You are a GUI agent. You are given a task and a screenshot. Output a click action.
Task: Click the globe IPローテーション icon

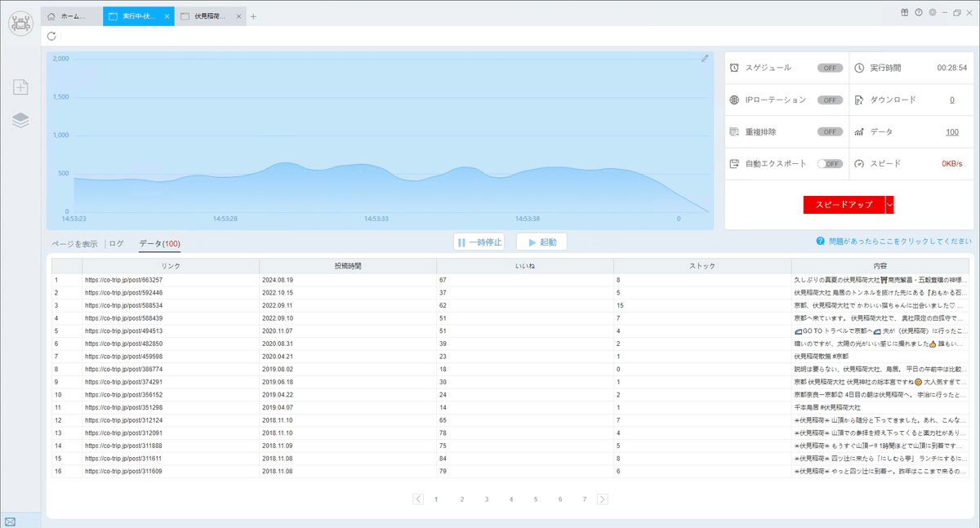click(x=735, y=100)
